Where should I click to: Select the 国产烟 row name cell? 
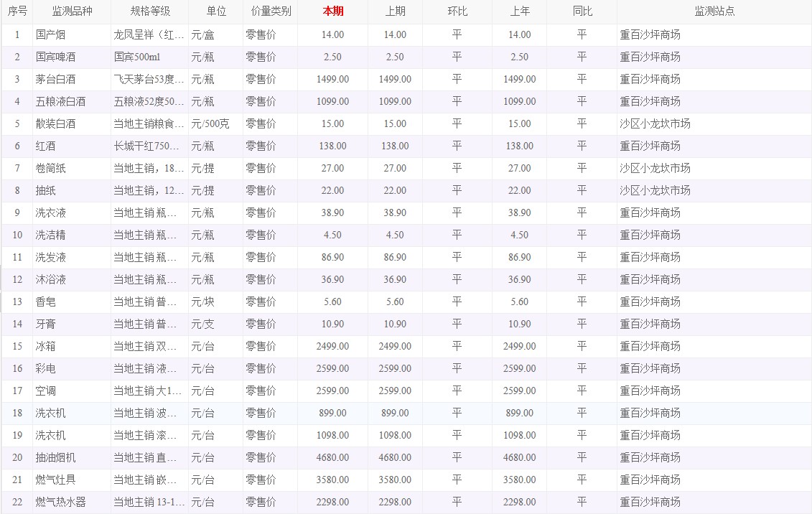50,34
